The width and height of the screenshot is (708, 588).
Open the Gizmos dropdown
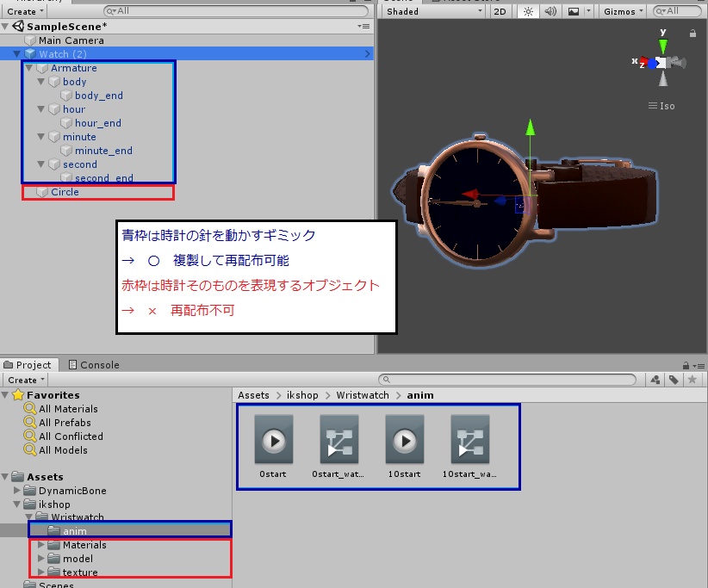click(623, 11)
